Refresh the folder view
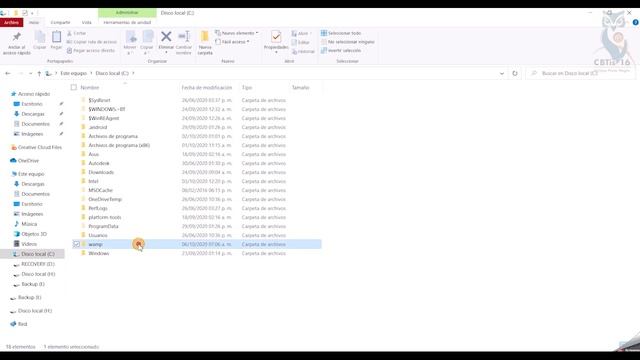The height and width of the screenshot is (360, 640). point(515,73)
